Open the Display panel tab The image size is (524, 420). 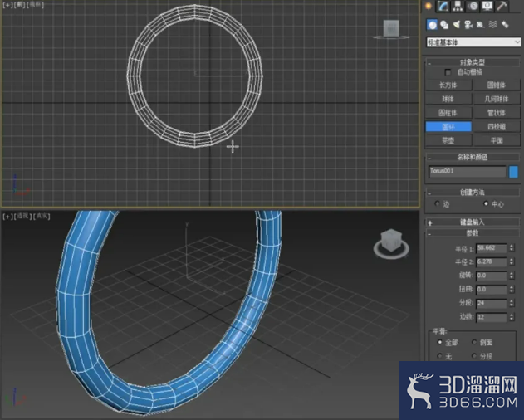pyautogui.click(x=487, y=7)
